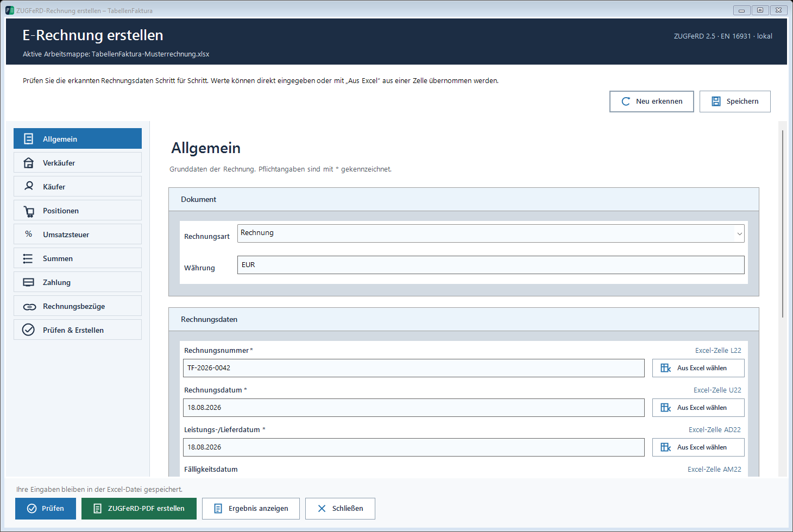Click the Excel-Zelle L22 reference
Viewport: 793px width, 532px height.
(x=718, y=351)
